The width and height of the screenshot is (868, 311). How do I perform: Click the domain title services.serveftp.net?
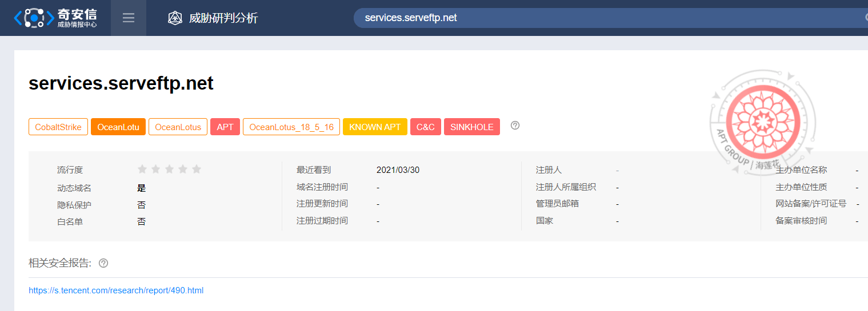click(121, 83)
